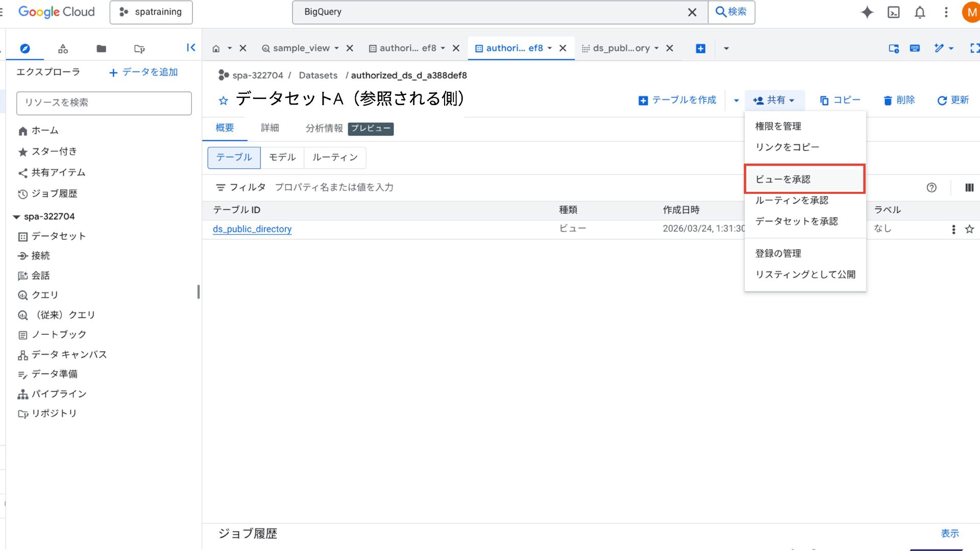The width and height of the screenshot is (980, 551).
Task: Open the notifications bell
Action: [x=920, y=12]
